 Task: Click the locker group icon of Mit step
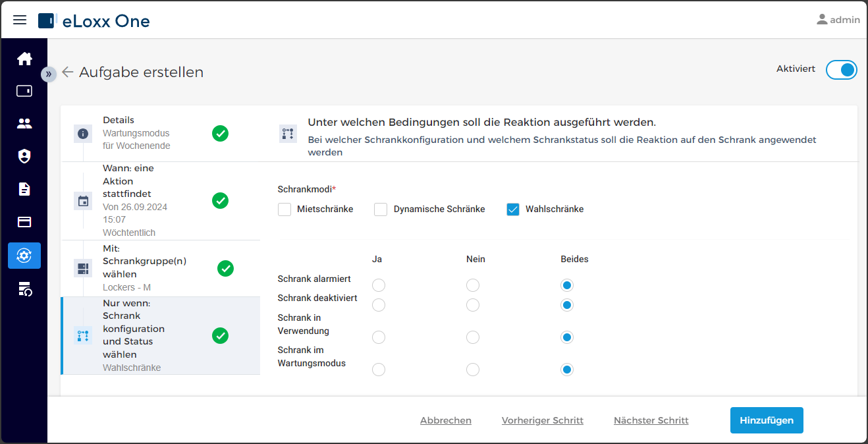[x=83, y=268]
